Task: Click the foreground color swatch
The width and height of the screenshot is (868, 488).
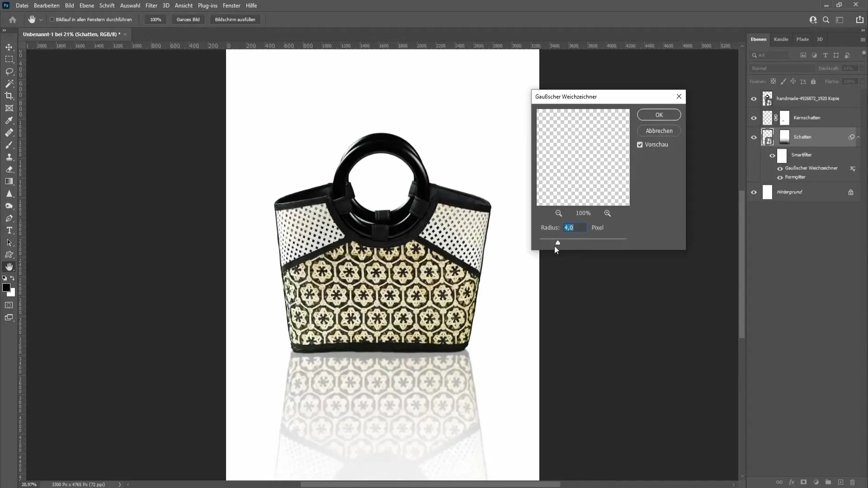Action: tap(6, 288)
